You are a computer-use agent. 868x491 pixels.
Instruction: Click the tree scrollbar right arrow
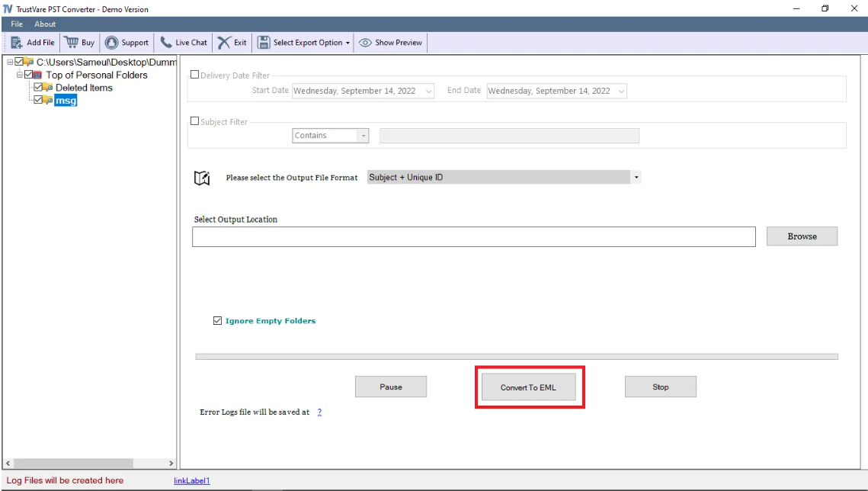pos(171,463)
